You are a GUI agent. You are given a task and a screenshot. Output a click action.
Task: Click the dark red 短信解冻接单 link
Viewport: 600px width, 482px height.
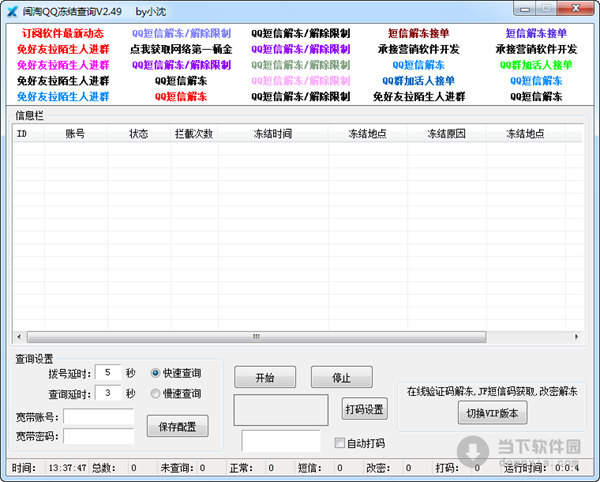(418, 34)
